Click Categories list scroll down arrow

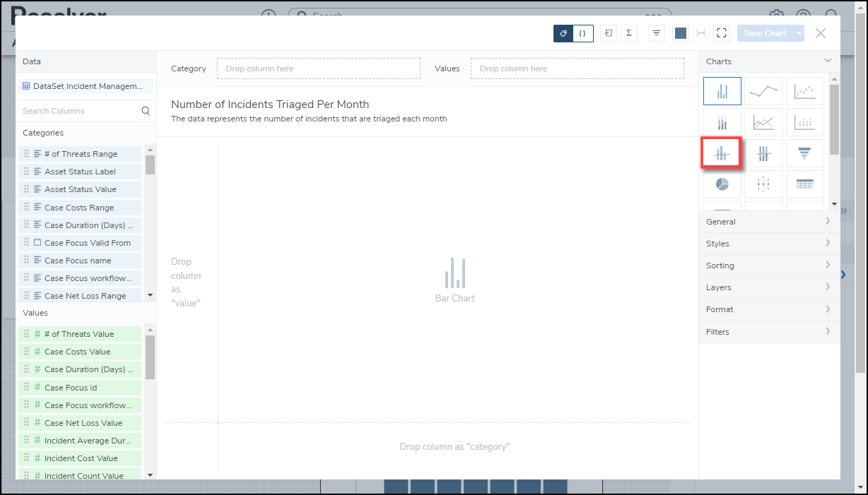[x=150, y=295]
